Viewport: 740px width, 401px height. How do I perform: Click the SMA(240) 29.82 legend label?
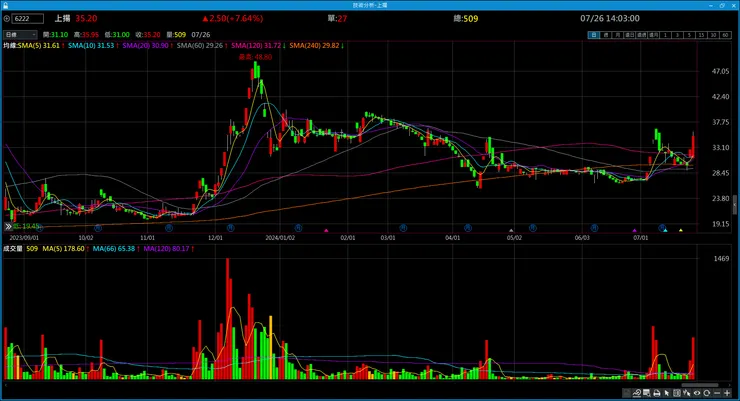pyautogui.click(x=314, y=46)
